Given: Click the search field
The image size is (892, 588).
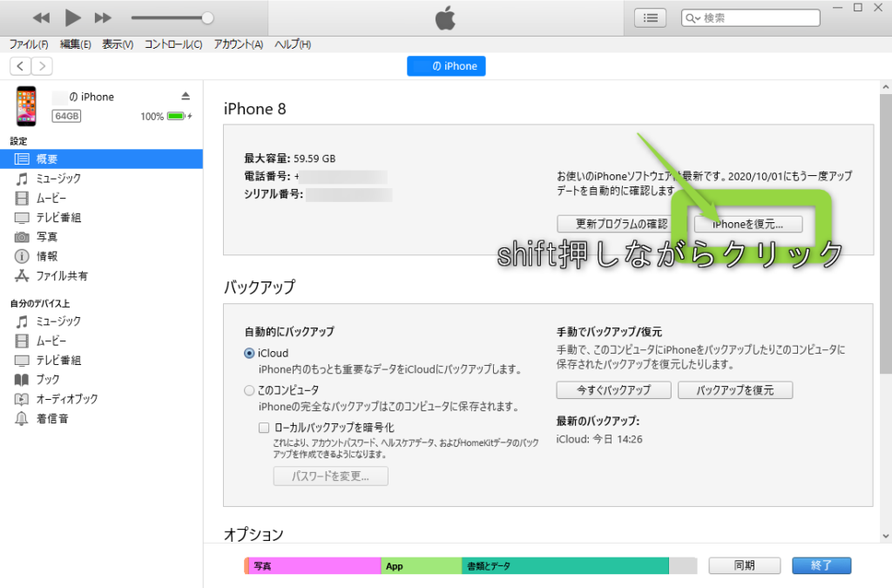Looking at the screenshot, I should click(750, 18).
